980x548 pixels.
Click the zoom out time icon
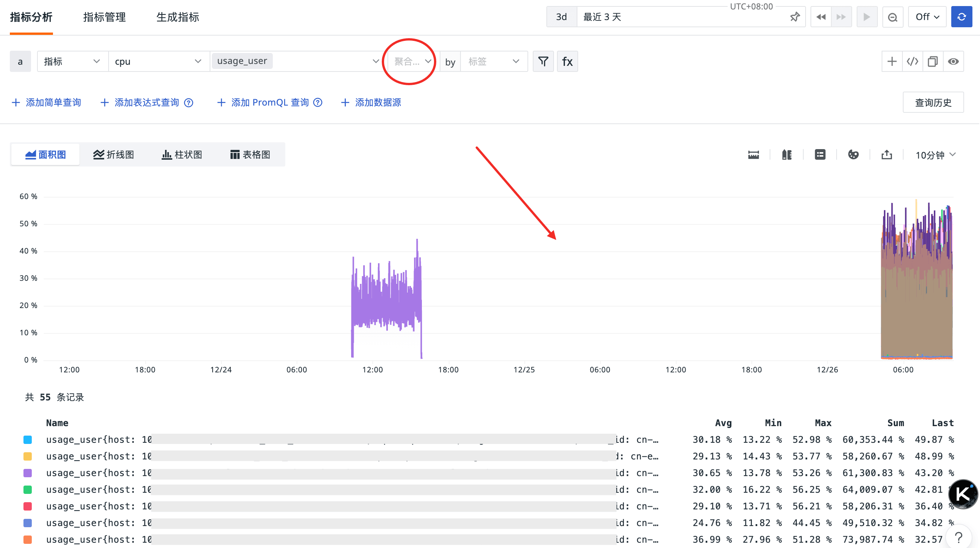coord(893,17)
